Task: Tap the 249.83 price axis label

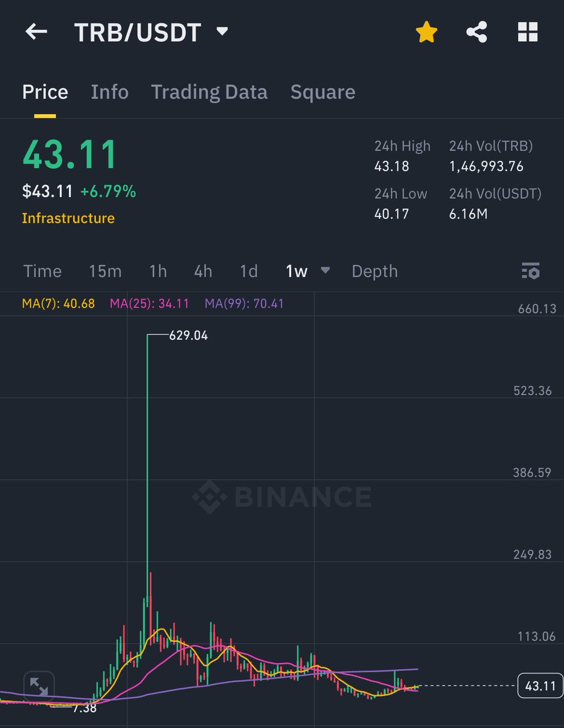Action: (x=532, y=554)
